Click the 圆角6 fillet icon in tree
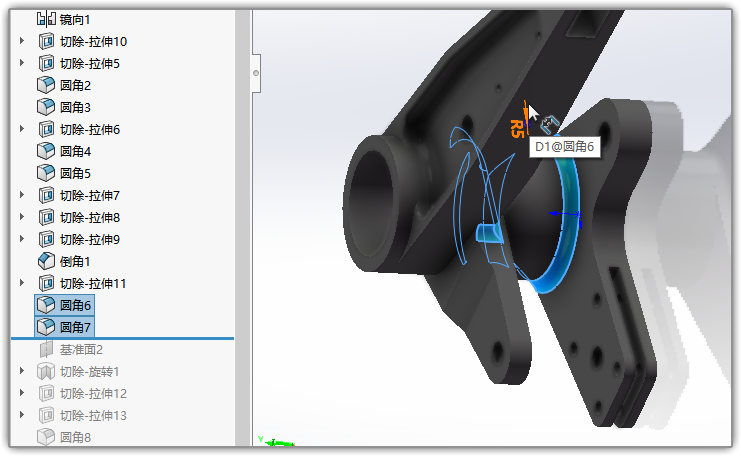 46,305
